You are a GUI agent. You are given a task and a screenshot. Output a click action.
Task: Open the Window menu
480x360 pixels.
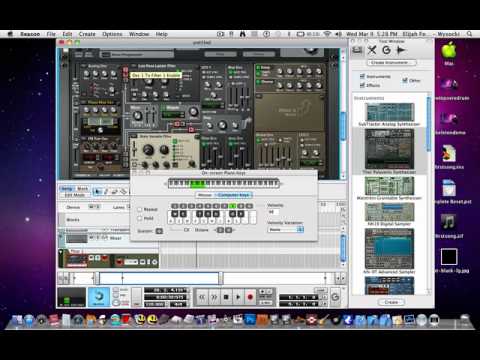click(x=139, y=34)
